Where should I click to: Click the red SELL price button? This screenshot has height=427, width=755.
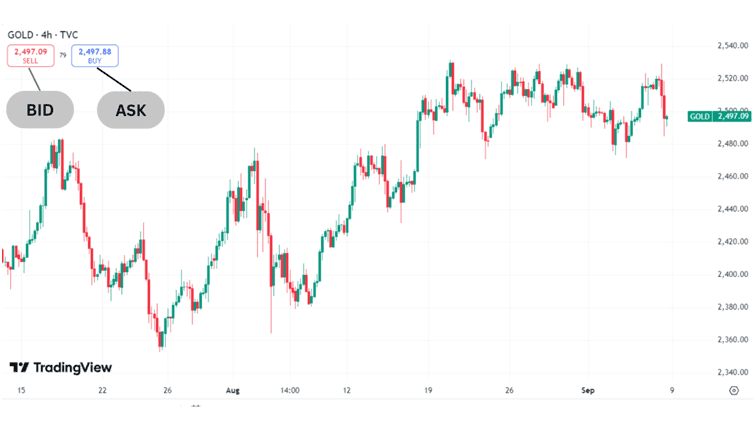pos(30,55)
